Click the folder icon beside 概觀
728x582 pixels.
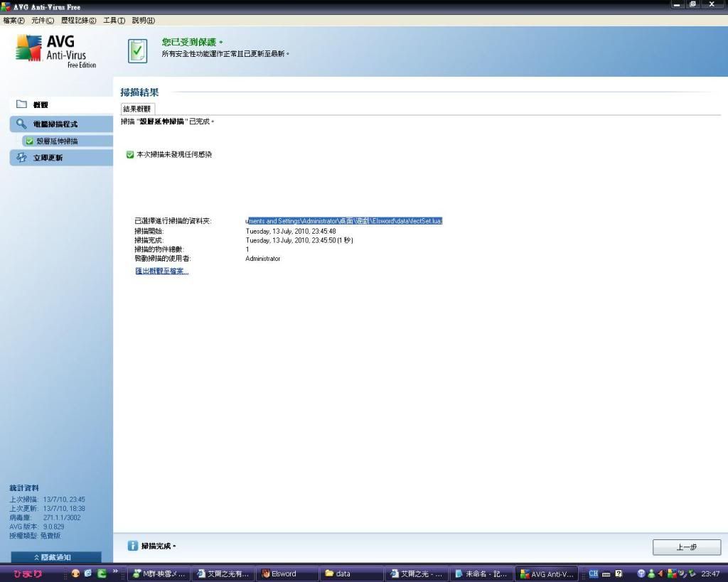coord(21,104)
